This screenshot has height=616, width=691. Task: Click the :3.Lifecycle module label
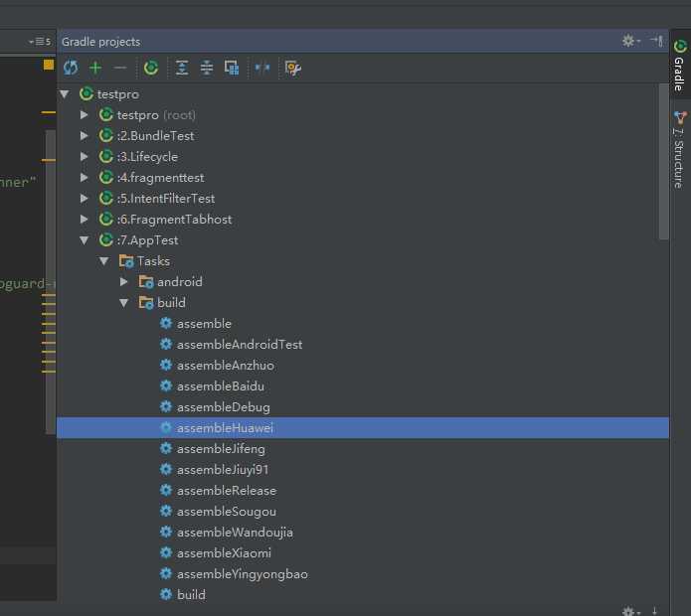point(147,157)
